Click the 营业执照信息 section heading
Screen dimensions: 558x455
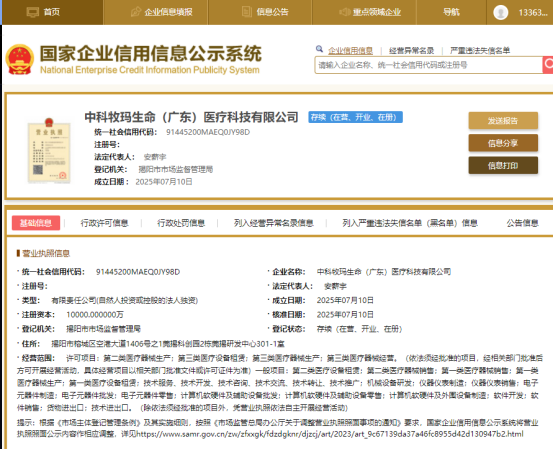click(46, 253)
